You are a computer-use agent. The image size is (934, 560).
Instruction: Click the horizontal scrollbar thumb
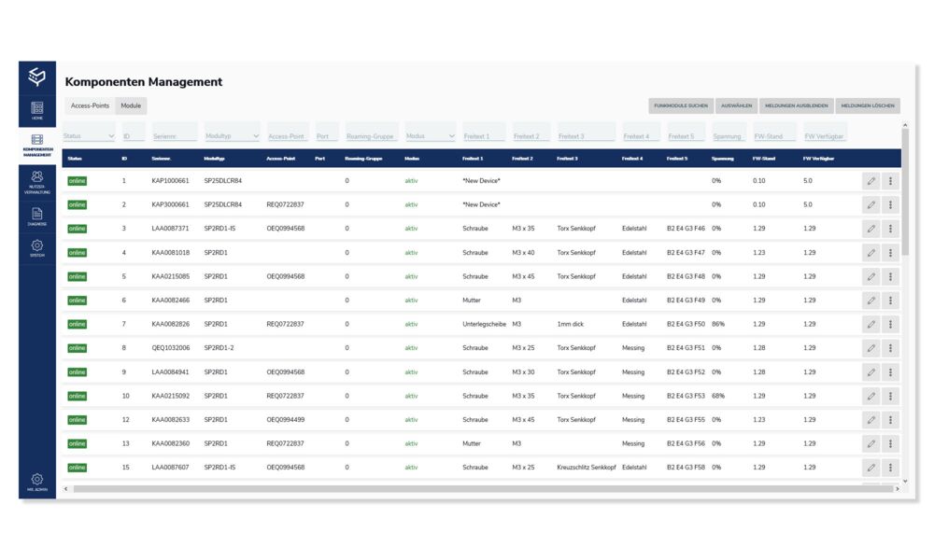[483, 489]
